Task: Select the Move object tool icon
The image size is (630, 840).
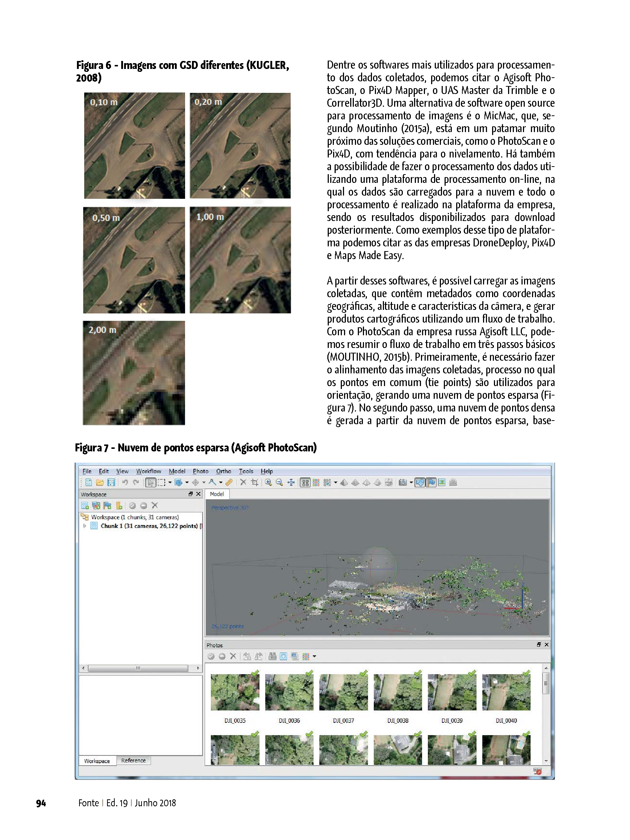Action: click(196, 483)
